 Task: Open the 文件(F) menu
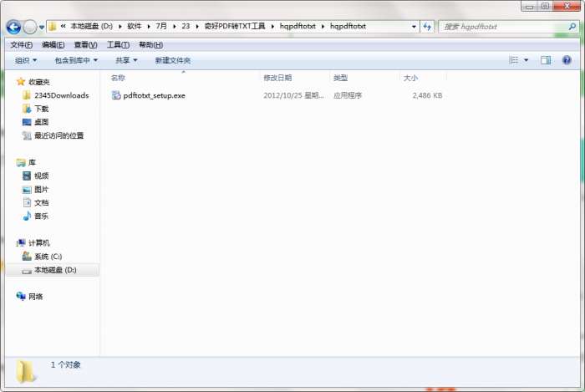coord(21,45)
